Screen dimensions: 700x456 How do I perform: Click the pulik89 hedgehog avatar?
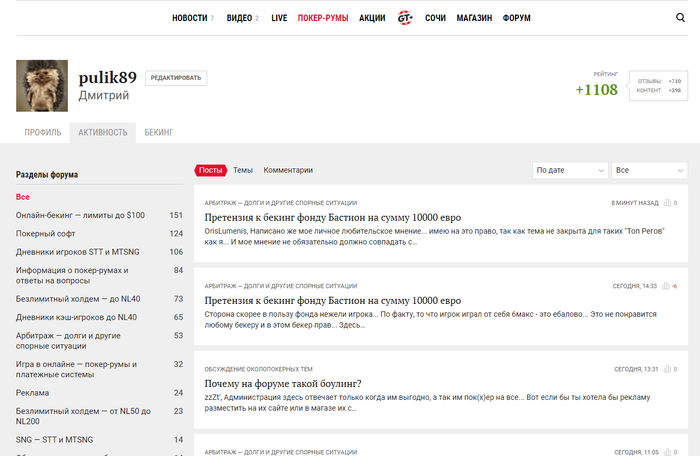(42, 86)
